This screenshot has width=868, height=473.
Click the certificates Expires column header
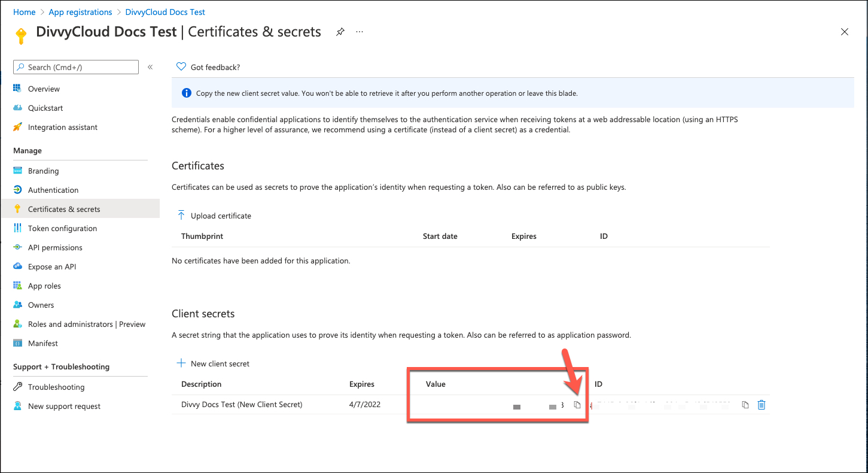coord(524,236)
